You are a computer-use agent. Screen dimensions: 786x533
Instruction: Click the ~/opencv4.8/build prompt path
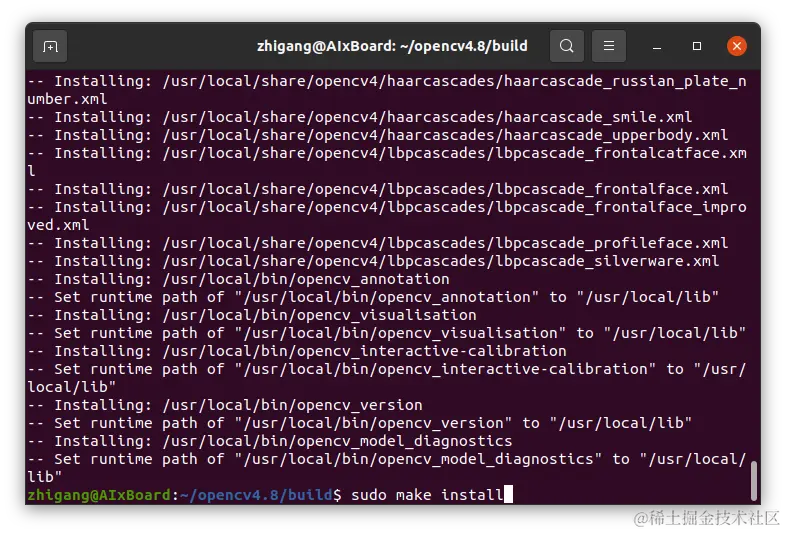(x=256, y=495)
